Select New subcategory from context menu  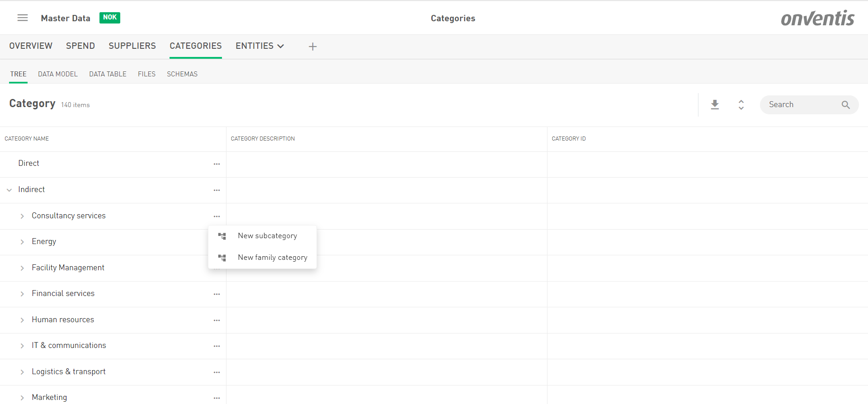point(267,236)
